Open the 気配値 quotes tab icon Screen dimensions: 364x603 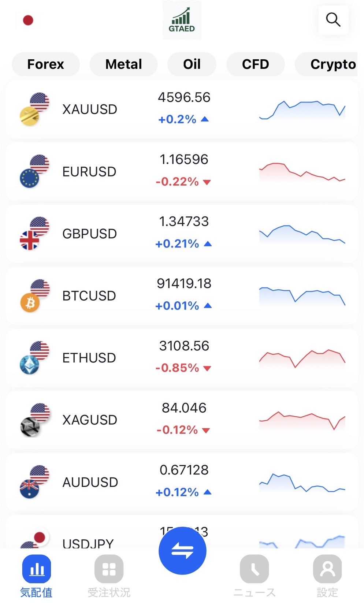pyautogui.click(x=36, y=569)
